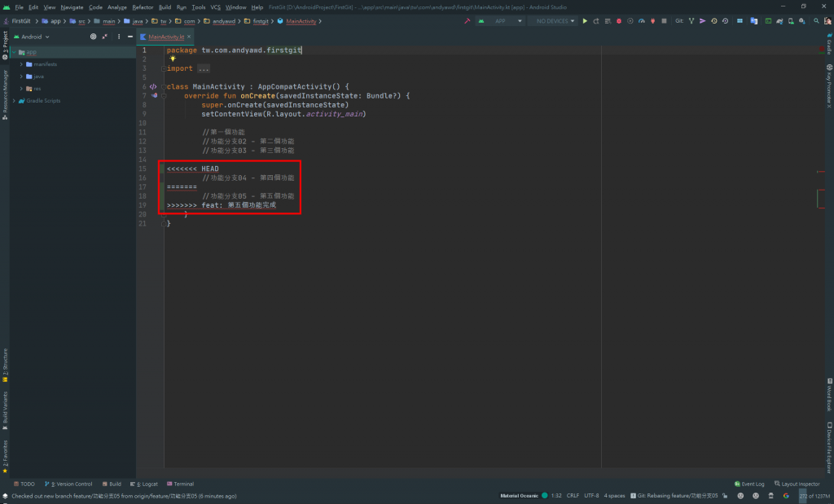Start debugging with the red bug icon
Image resolution: width=834 pixels, height=504 pixels.
pyautogui.click(x=619, y=21)
